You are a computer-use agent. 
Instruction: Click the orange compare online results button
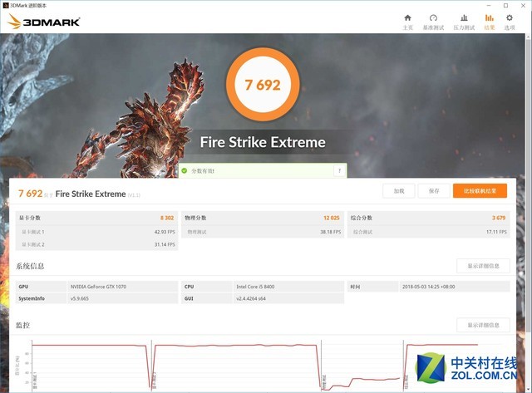pos(480,191)
